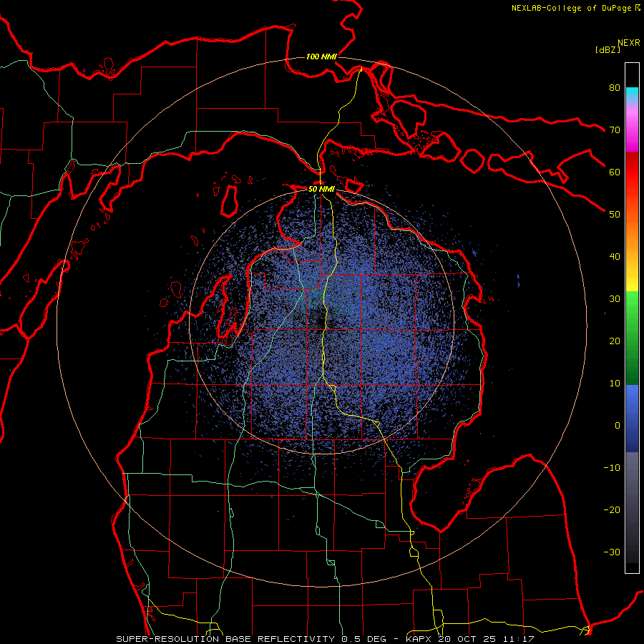This screenshot has width=644, height=644.
Task: Click the 20 dBZ scale value
Action: [615, 341]
